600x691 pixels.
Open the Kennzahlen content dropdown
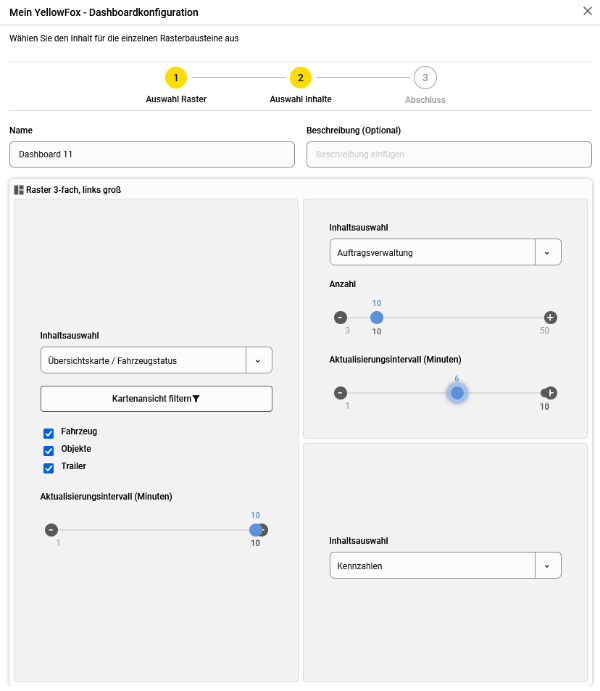(547, 566)
